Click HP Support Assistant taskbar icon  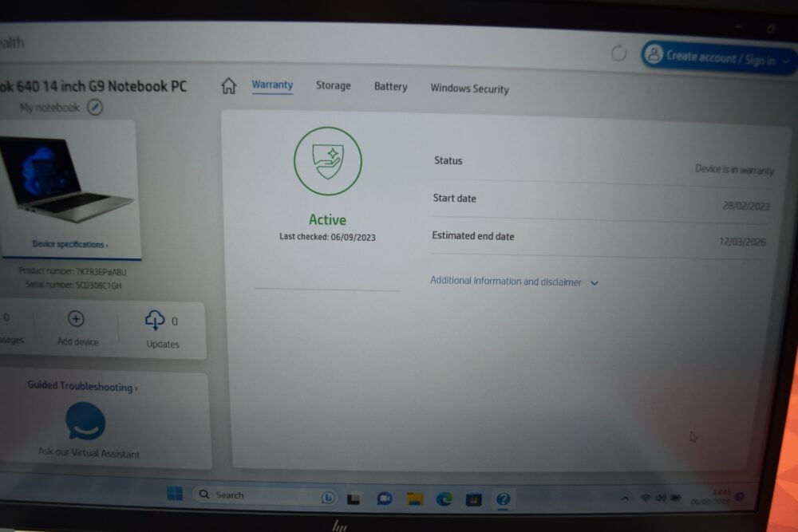pyautogui.click(x=503, y=499)
